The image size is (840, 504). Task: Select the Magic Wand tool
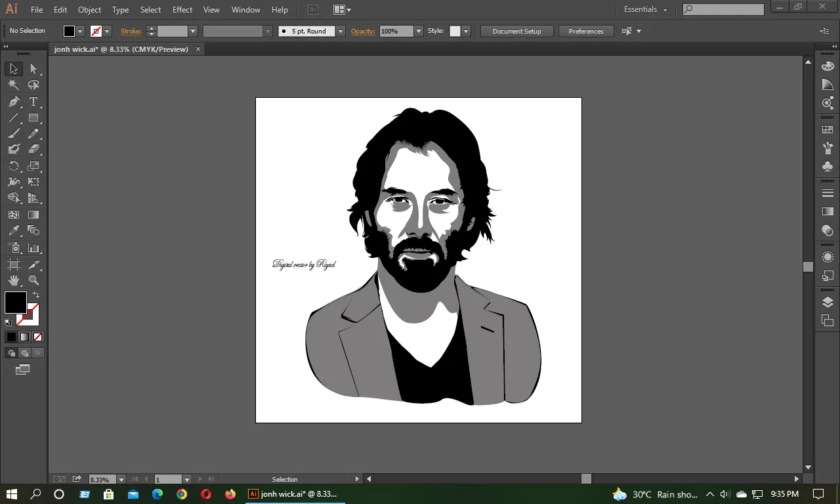tap(14, 85)
